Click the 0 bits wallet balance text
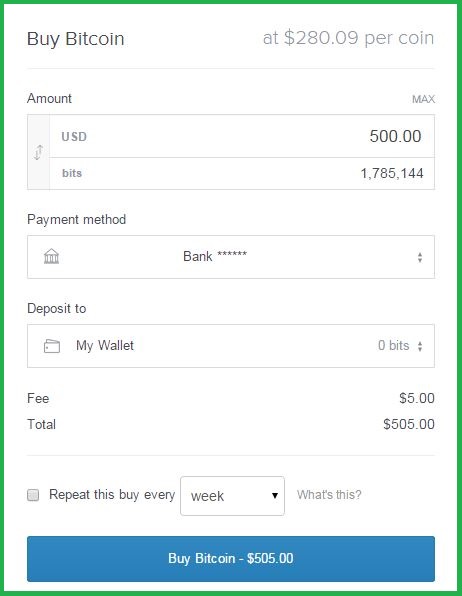Image resolution: width=462 pixels, height=596 pixels. (x=394, y=346)
